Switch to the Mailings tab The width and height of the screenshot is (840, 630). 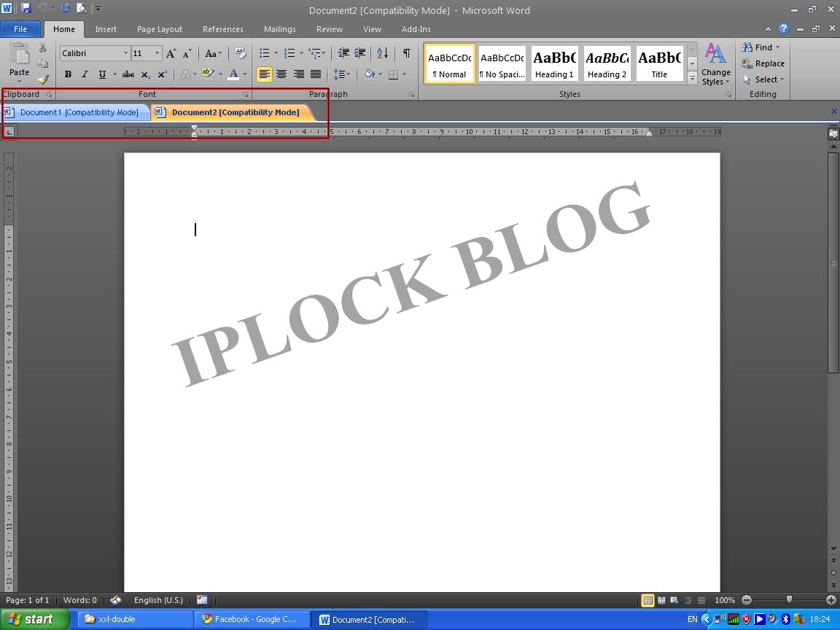[280, 29]
